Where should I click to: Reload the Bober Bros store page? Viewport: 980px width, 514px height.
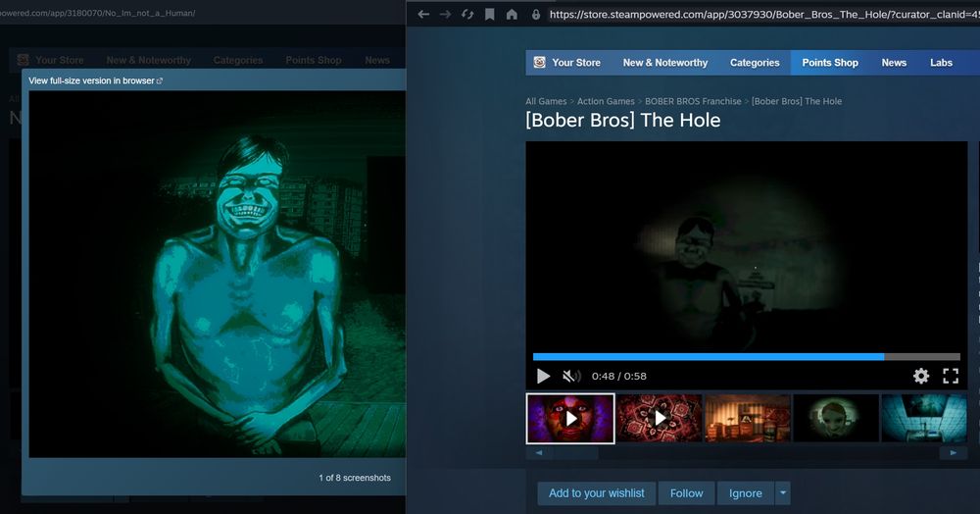[467, 15]
